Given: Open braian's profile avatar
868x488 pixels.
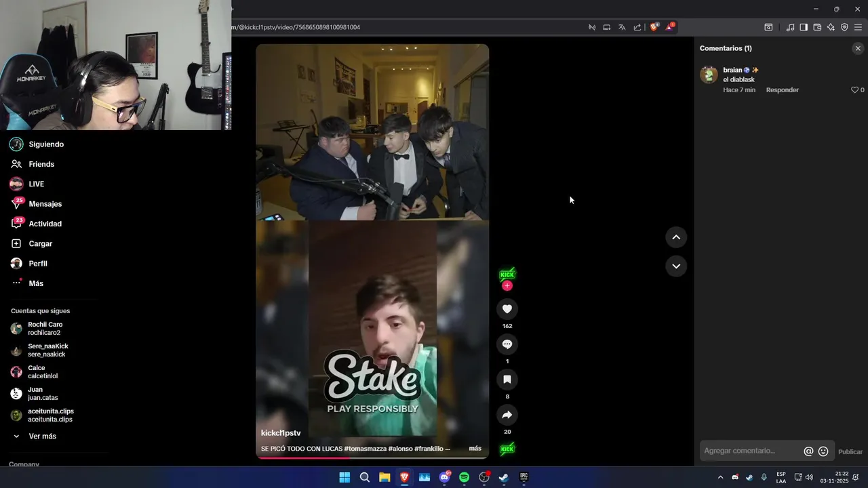Looking at the screenshot, I should tap(709, 75).
